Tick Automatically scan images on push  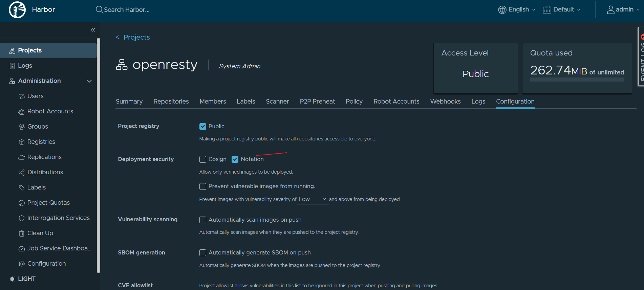(x=203, y=220)
